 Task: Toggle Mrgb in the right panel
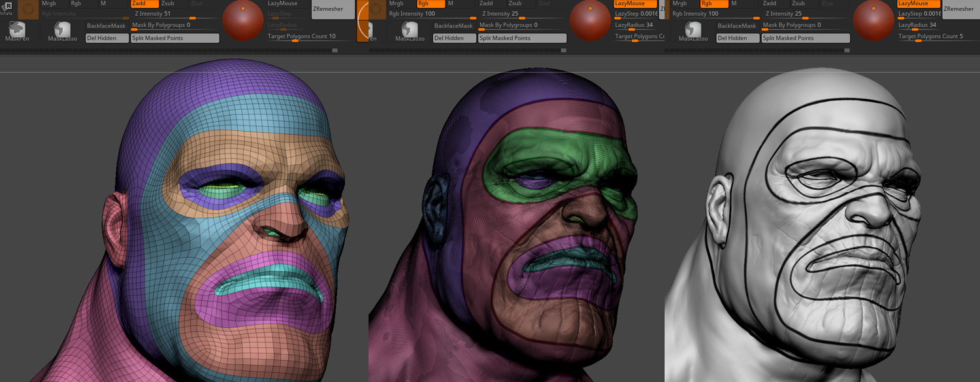[685, 3]
